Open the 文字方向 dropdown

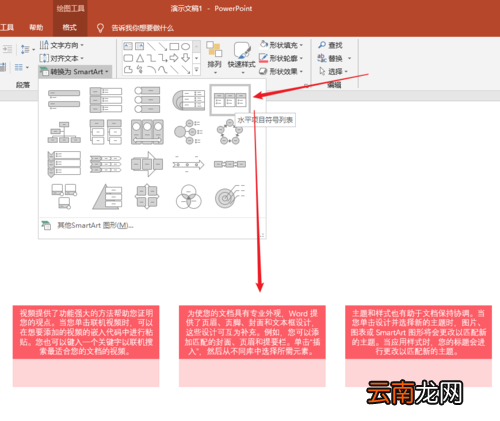61,45
